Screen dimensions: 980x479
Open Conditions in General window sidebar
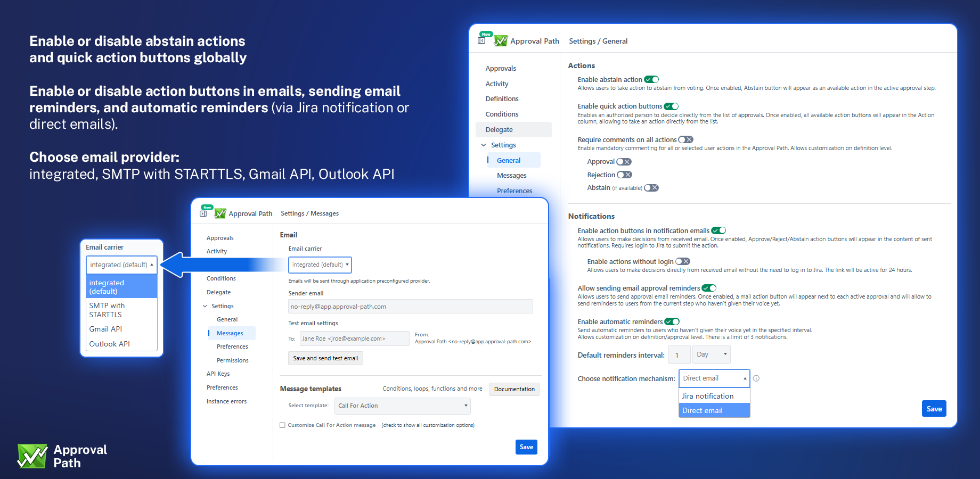click(x=502, y=114)
